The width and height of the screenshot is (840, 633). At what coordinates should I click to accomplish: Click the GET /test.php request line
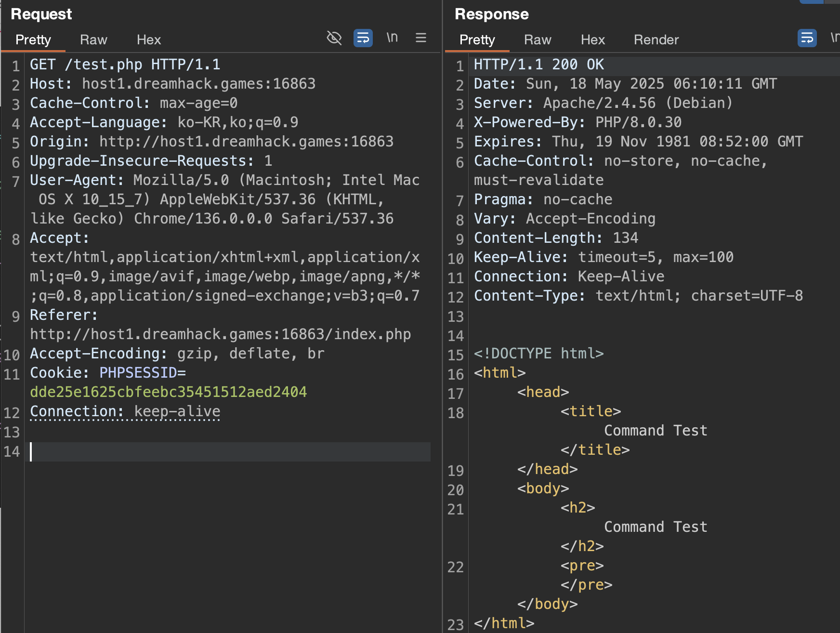point(125,65)
